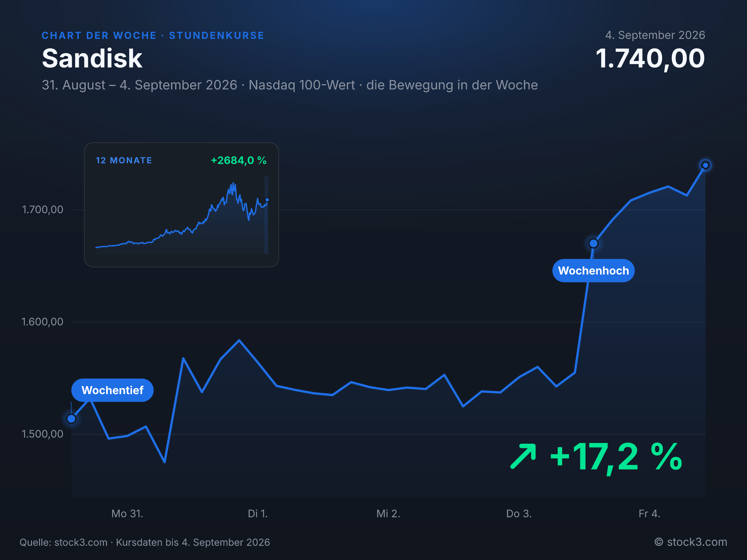Click the date 4. September 2026 at top right

click(655, 35)
